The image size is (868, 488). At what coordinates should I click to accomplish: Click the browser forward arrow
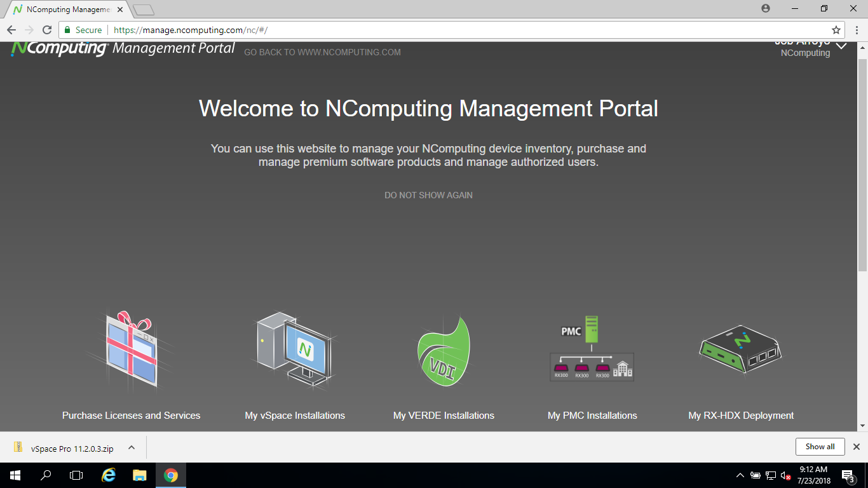click(x=29, y=30)
